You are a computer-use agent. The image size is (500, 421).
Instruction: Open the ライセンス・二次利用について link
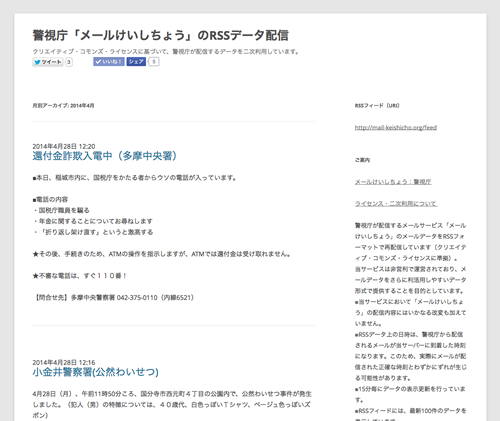tap(396, 203)
